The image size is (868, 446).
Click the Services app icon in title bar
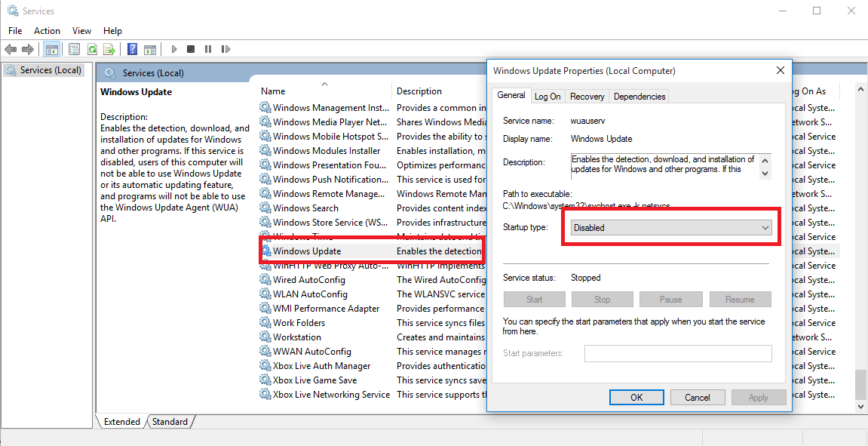(12, 11)
